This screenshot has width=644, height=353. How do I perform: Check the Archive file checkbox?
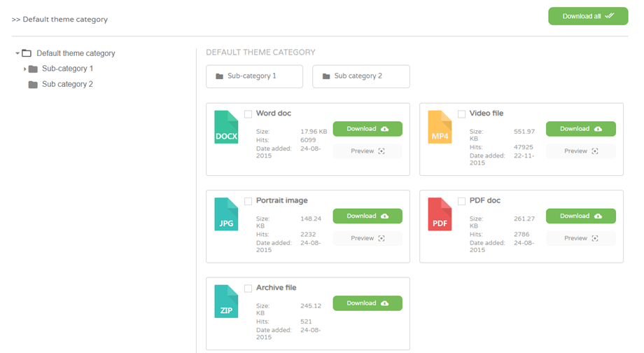248,289
